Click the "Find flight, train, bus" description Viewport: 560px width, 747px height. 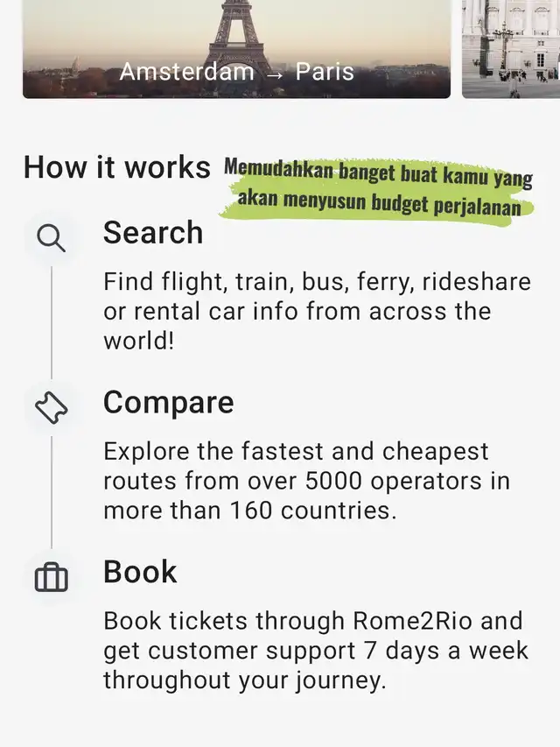pos(317,311)
